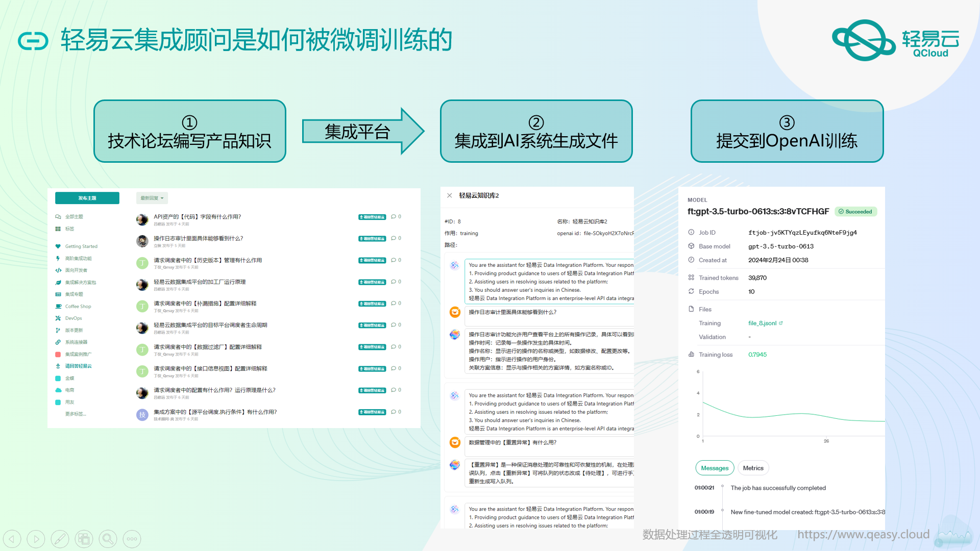Screen dimensions: 980x551
Task: Click assistant icon beside 操作日志审计功能 answer
Action: (454, 334)
